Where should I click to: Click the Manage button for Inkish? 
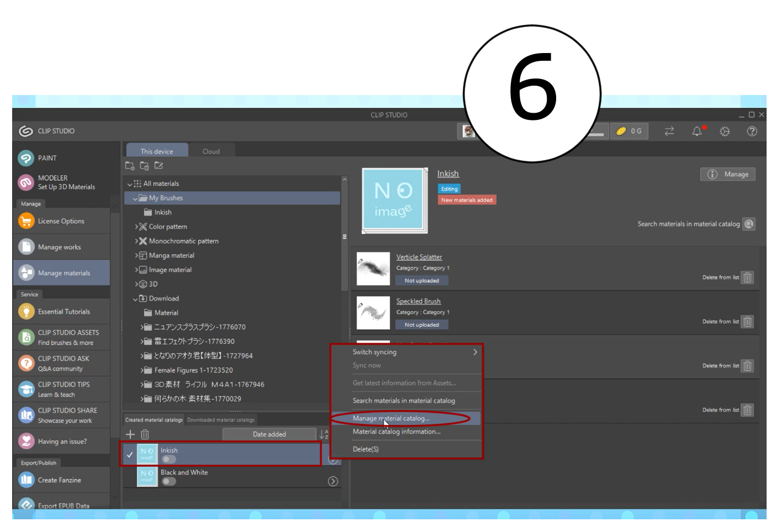point(728,174)
